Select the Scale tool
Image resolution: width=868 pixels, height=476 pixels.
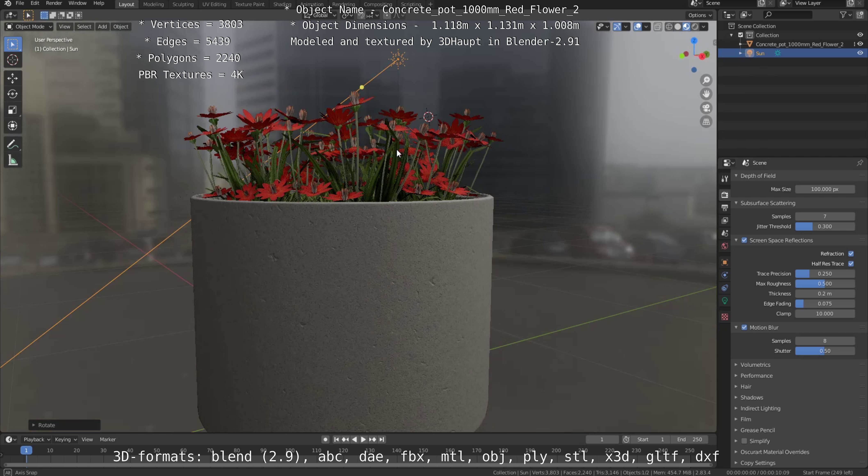click(13, 110)
